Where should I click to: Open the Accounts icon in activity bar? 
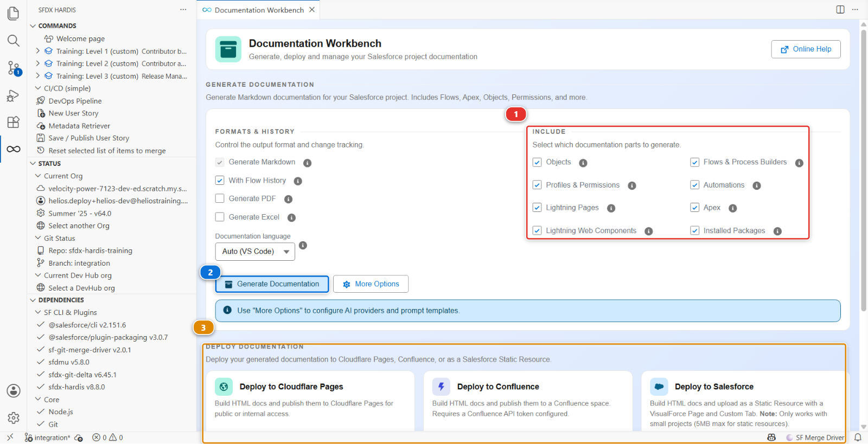pos(14,391)
